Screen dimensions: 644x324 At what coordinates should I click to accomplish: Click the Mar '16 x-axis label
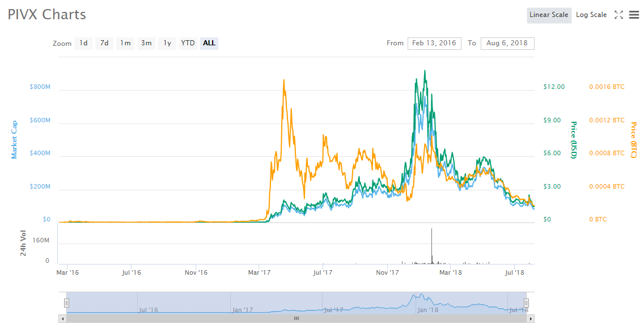tap(67, 272)
